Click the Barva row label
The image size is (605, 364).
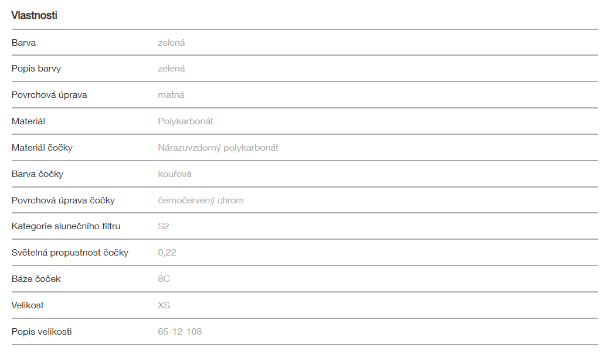coord(23,43)
